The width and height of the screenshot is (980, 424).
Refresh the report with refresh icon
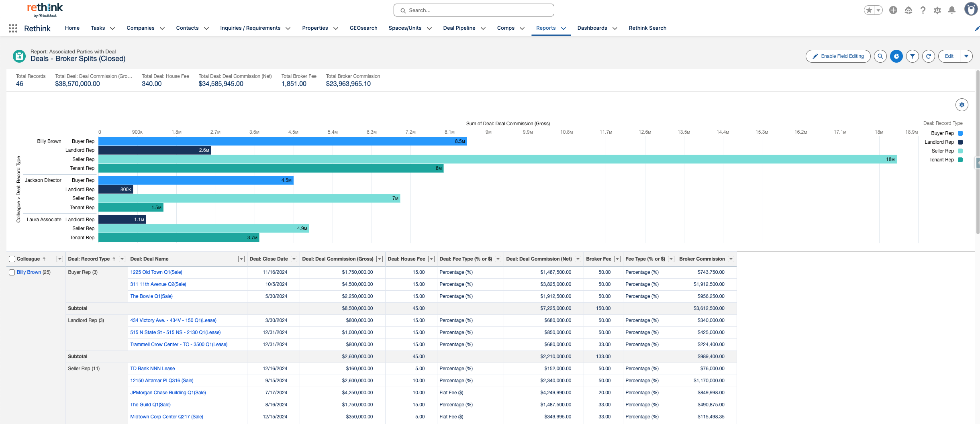(x=929, y=56)
